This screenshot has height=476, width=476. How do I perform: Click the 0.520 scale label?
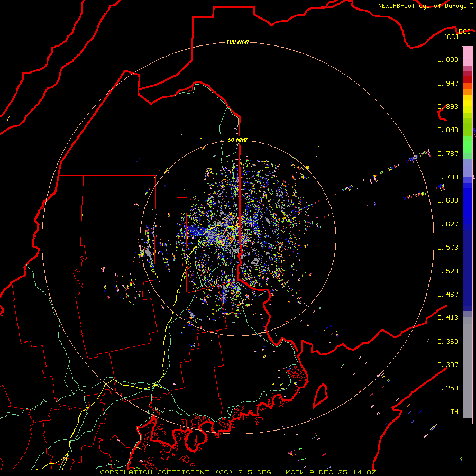(448, 271)
